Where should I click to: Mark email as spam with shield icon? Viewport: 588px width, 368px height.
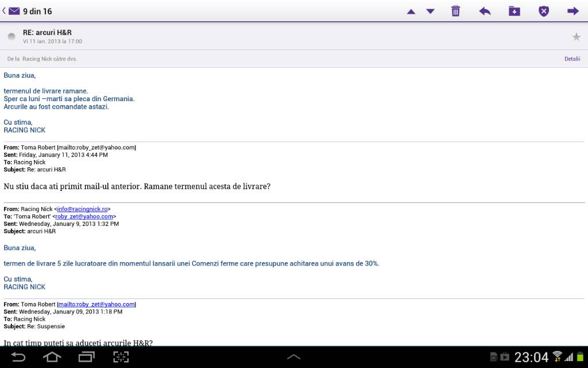click(544, 11)
